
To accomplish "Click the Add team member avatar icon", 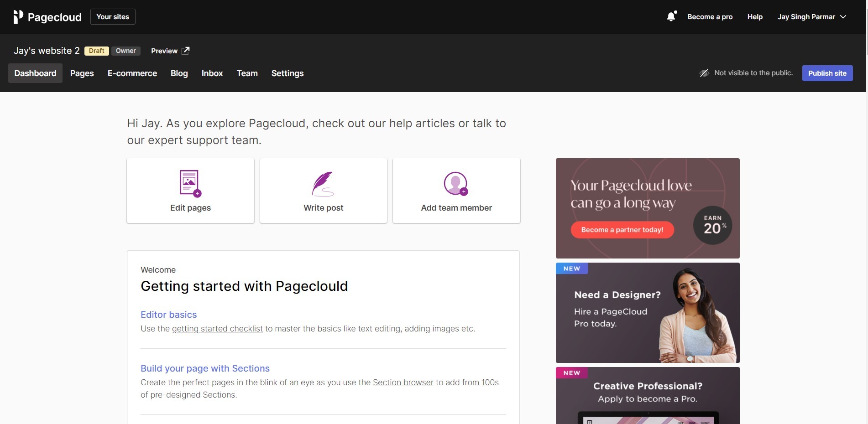I will click(456, 184).
